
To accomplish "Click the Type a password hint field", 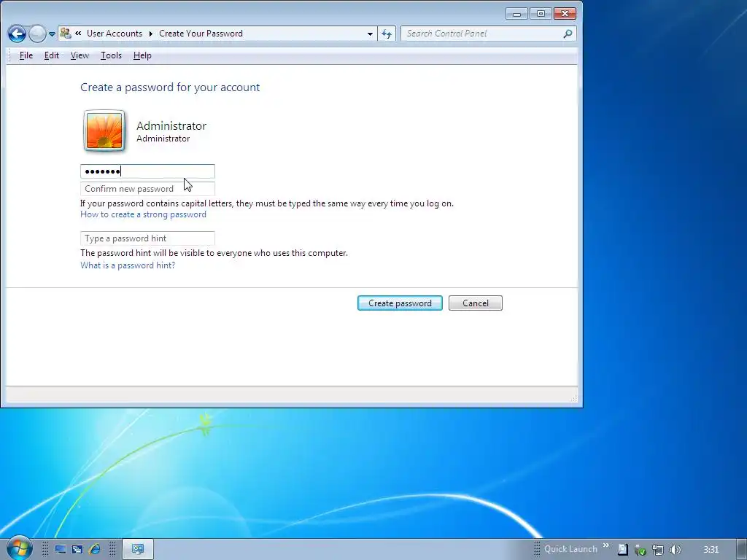I will pyautogui.click(x=147, y=238).
